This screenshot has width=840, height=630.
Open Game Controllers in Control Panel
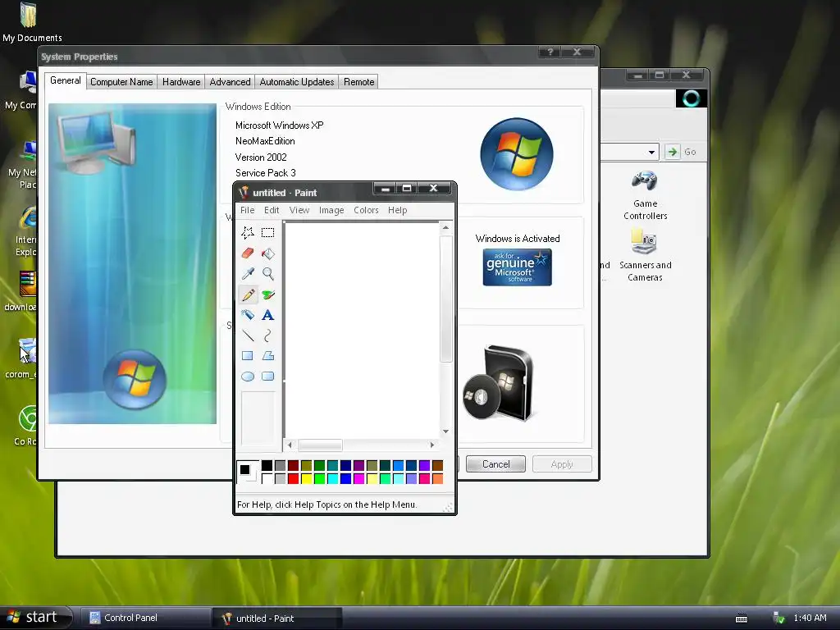(x=645, y=195)
